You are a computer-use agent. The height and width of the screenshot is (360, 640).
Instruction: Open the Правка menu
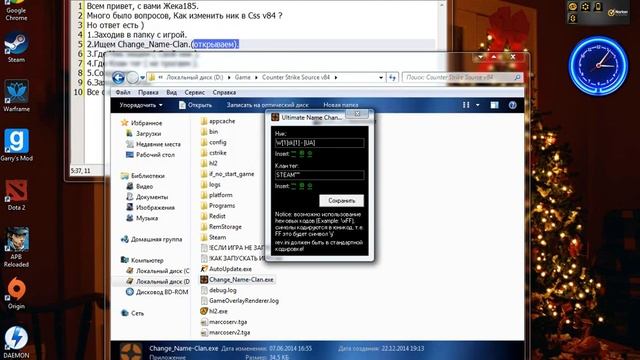(x=148, y=92)
